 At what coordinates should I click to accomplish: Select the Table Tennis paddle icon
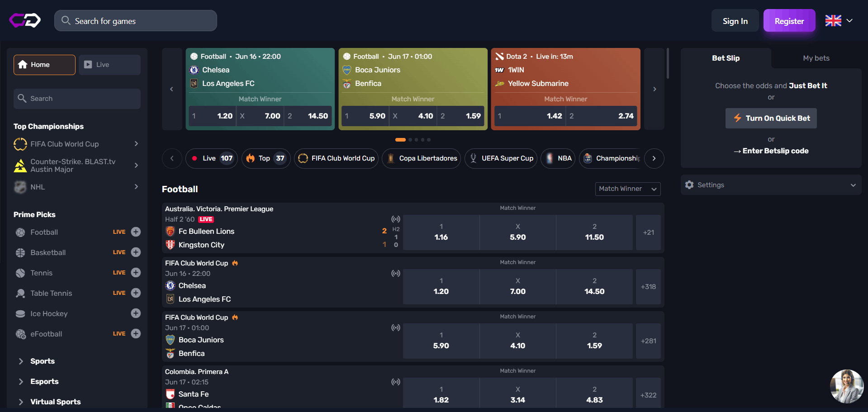[20, 293]
